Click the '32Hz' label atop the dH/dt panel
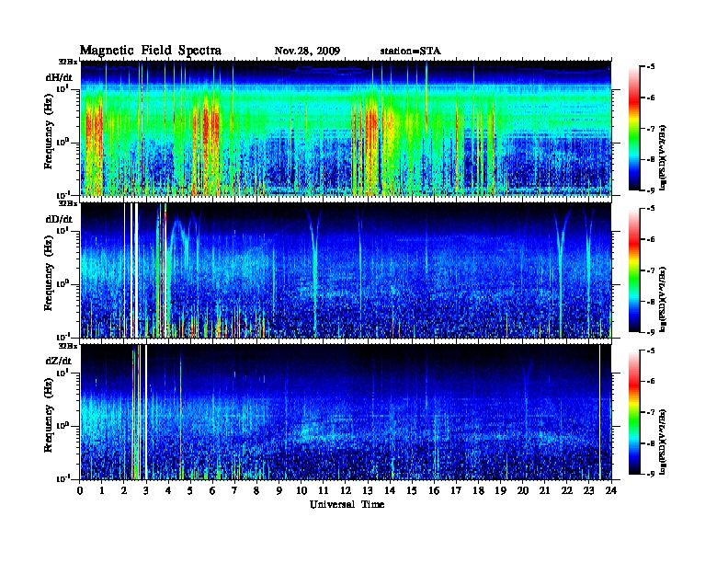Image resolution: width=728 pixels, height=563 pixels. (68, 62)
